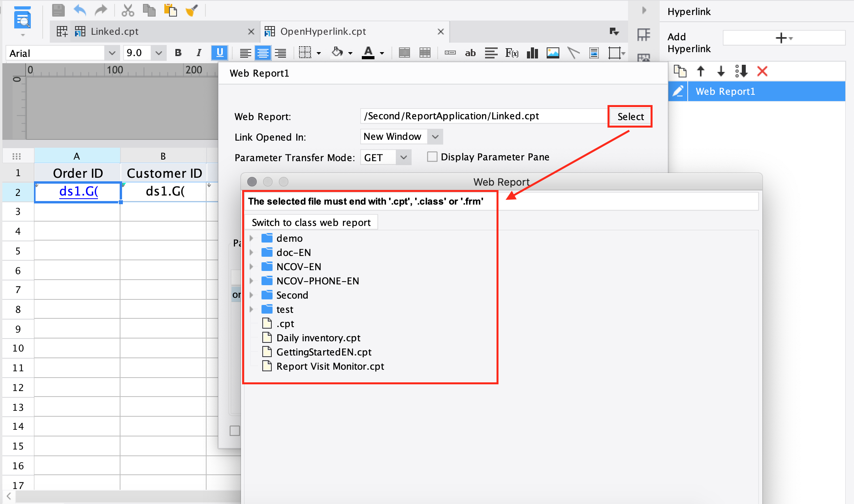Toggle bold formatting

[x=178, y=53]
